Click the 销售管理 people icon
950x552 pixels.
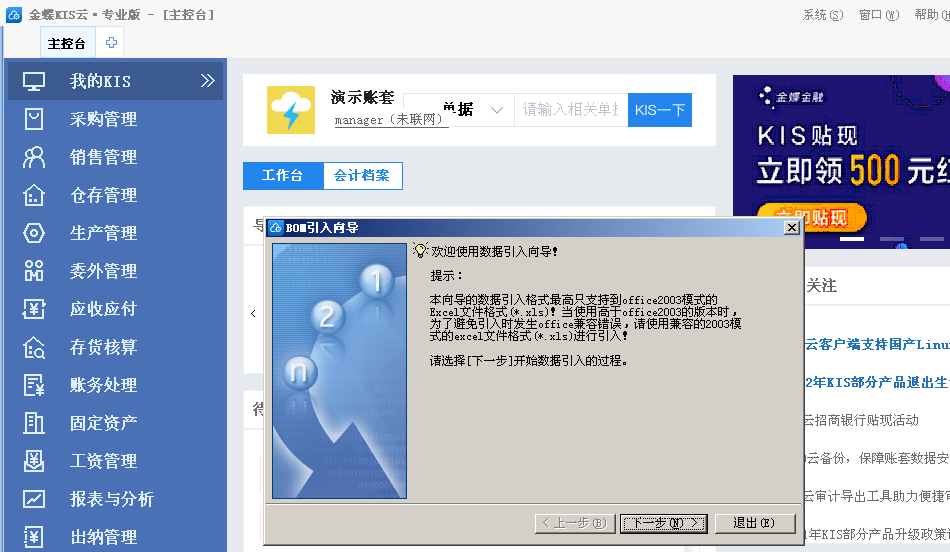[x=34, y=157]
